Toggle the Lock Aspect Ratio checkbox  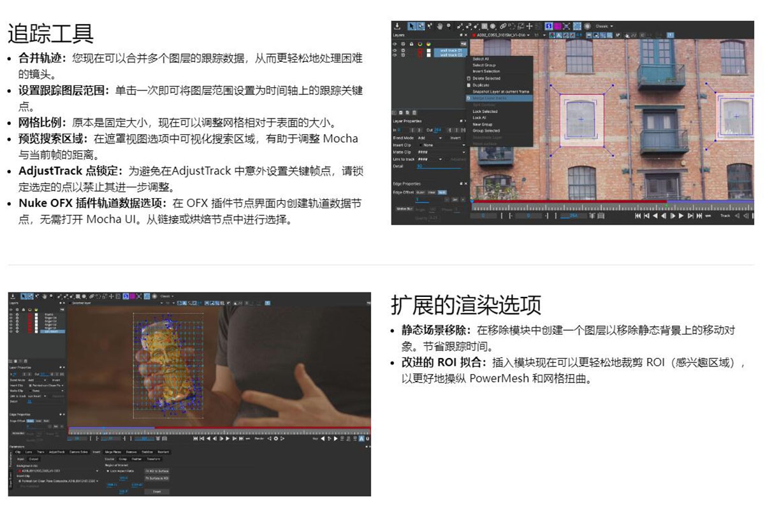[108, 471]
